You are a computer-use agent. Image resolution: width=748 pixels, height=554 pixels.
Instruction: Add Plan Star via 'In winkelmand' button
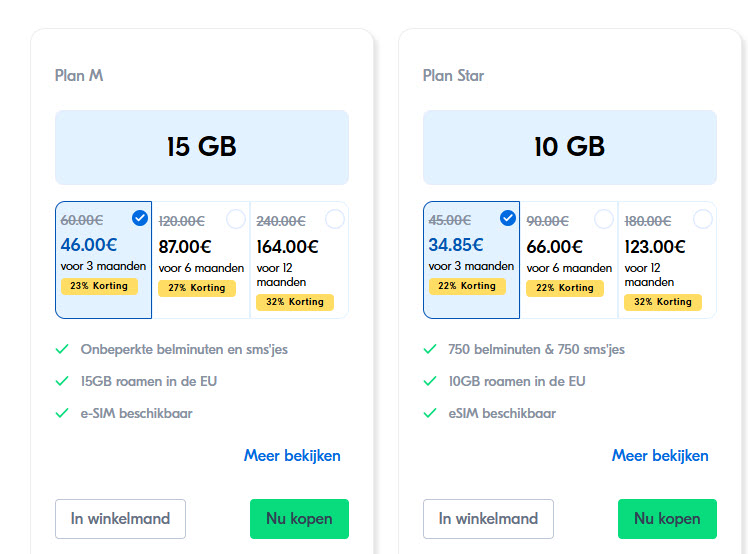tap(488, 519)
